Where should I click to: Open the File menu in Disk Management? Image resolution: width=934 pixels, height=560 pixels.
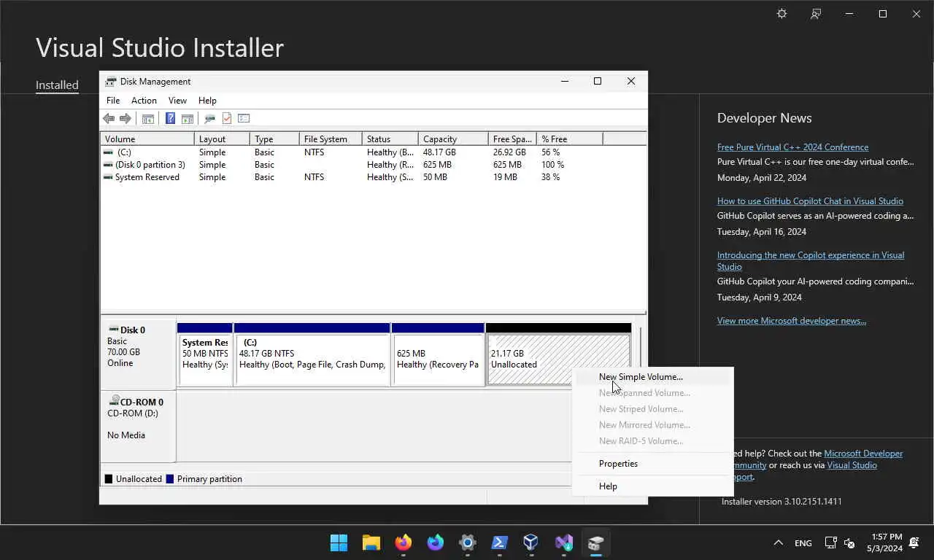pyautogui.click(x=113, y=101)
